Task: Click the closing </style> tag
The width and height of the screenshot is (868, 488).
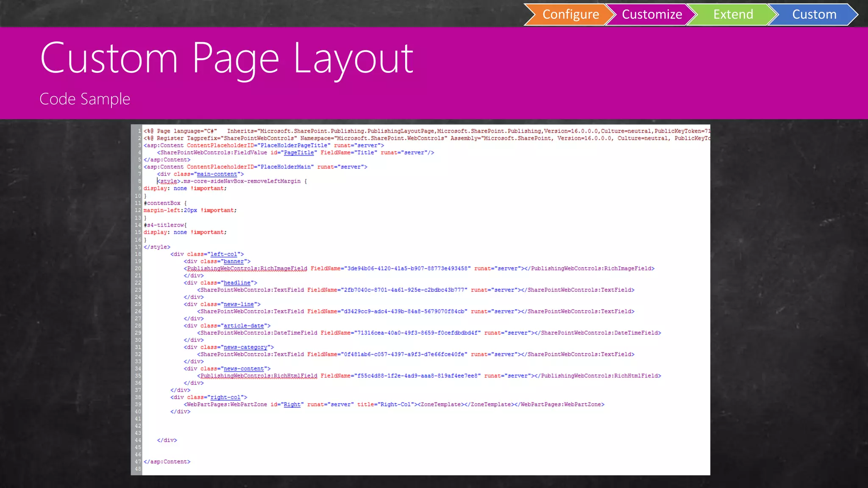Action: [x=157, y=247]
